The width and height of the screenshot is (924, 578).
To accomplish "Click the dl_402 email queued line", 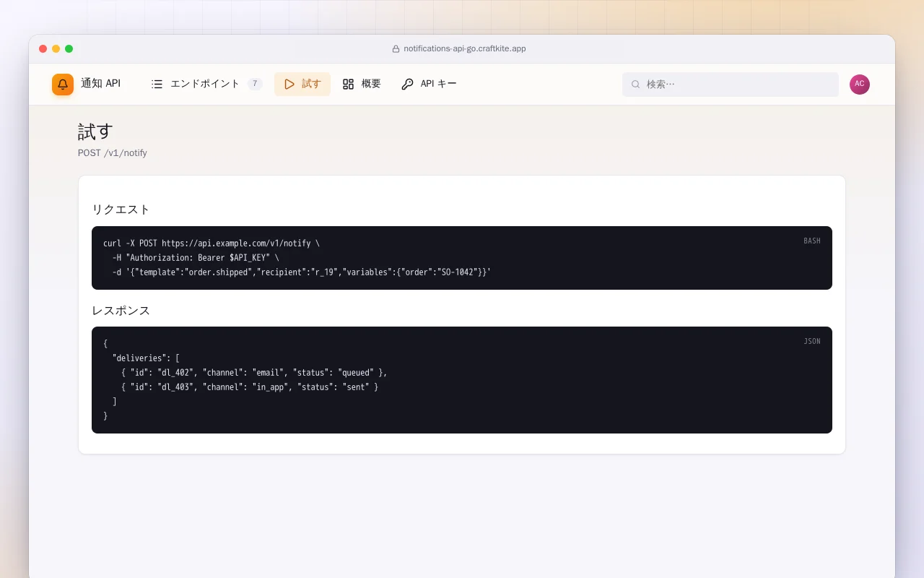I will (x=254, y=373).
